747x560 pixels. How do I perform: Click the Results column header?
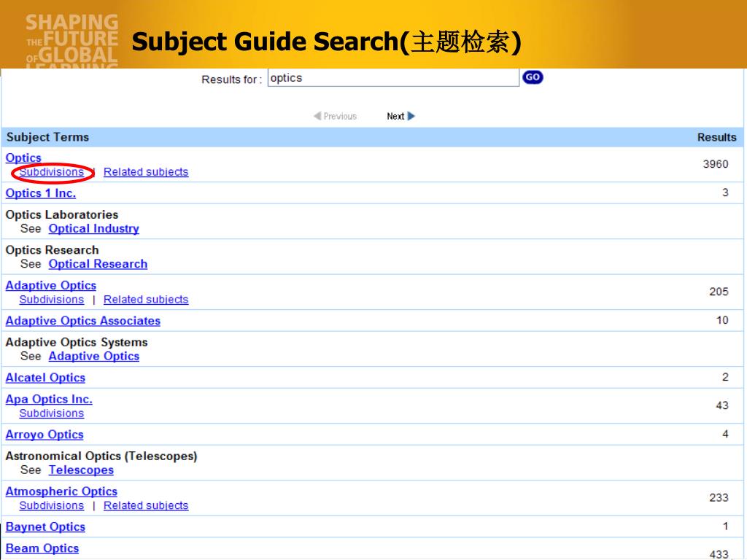click(x=716, y=137)
